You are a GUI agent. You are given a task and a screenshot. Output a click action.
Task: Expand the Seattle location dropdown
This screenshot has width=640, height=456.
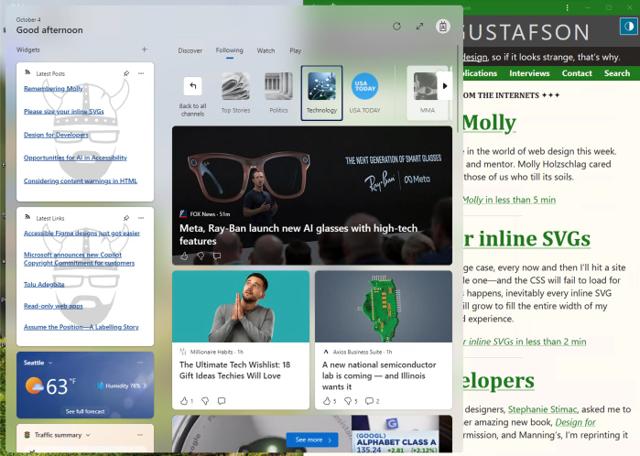click(51, 362)
